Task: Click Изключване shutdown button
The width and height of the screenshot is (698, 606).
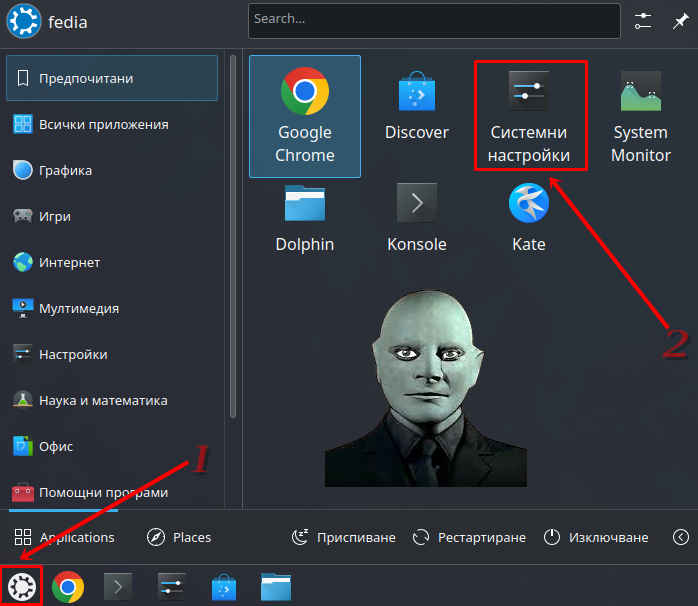Action: [x=596, y=537]
